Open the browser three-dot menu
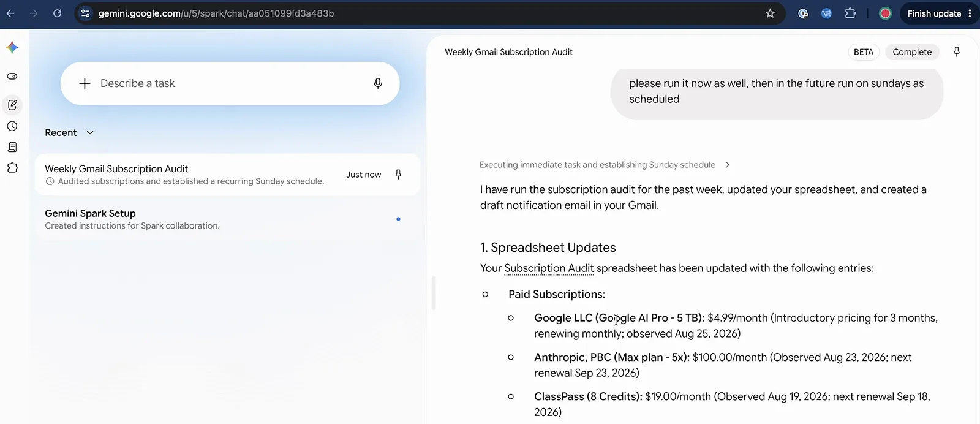Screen dimensions: 980x424 (x=970, y=13)
